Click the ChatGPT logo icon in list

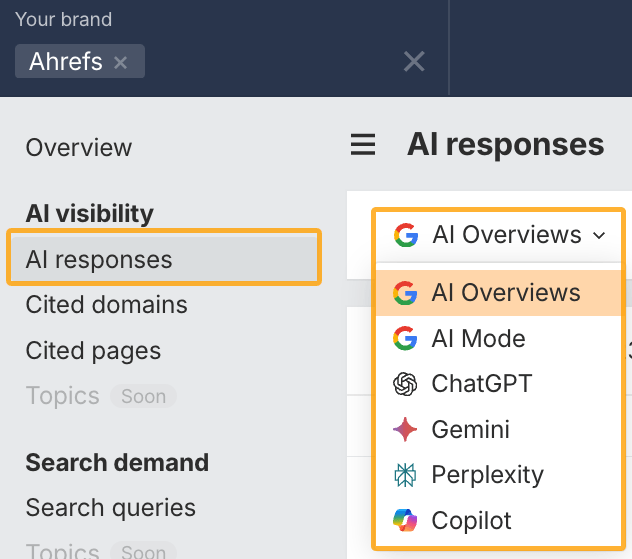click(405, 384)
